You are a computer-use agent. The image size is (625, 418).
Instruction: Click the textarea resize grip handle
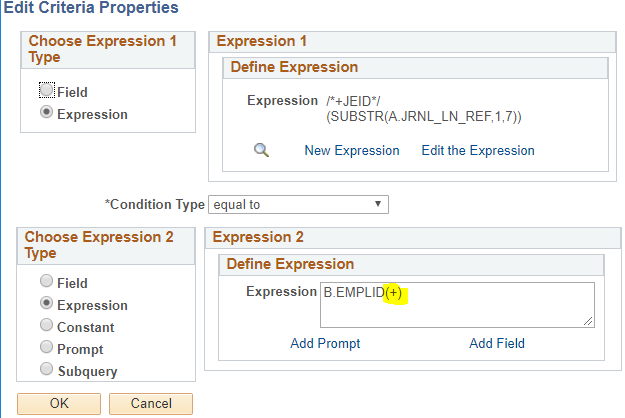588,321
